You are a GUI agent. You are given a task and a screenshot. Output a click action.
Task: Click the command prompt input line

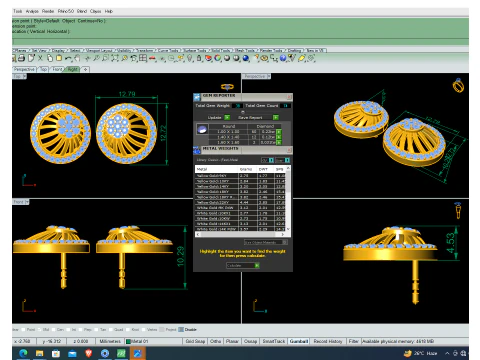(240, 42)
